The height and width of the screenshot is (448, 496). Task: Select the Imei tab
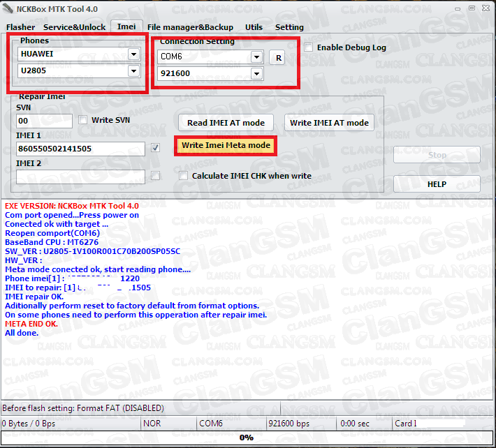coord(126,27)
